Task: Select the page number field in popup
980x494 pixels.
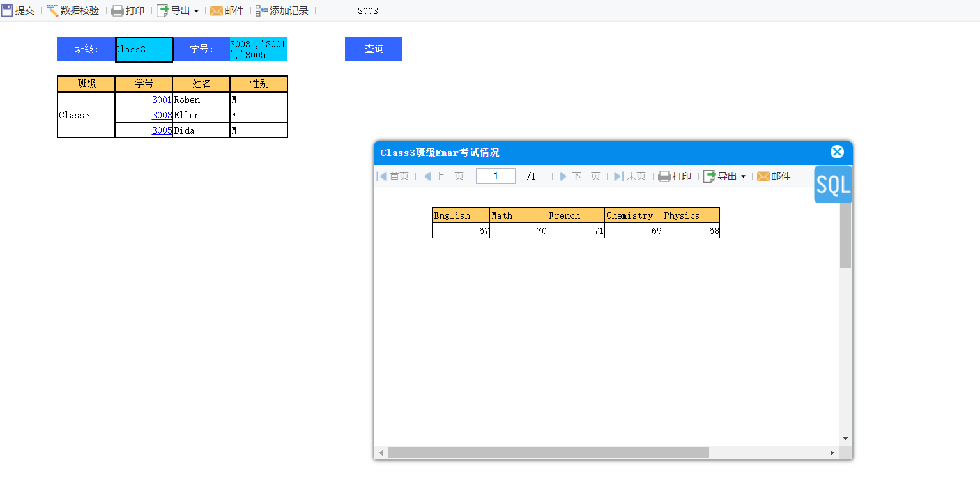Action: click(x=496, y=176)
